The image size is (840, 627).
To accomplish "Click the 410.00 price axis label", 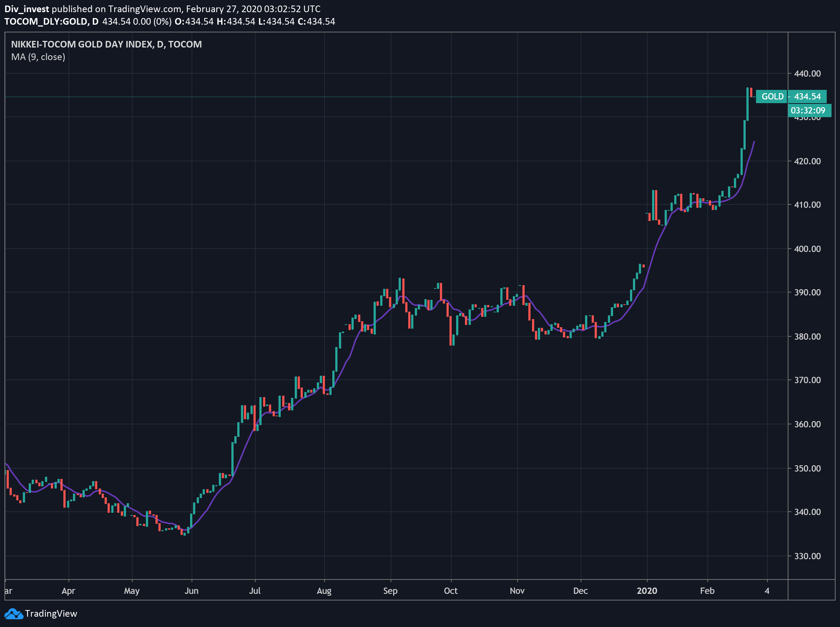I will (807, 204).
